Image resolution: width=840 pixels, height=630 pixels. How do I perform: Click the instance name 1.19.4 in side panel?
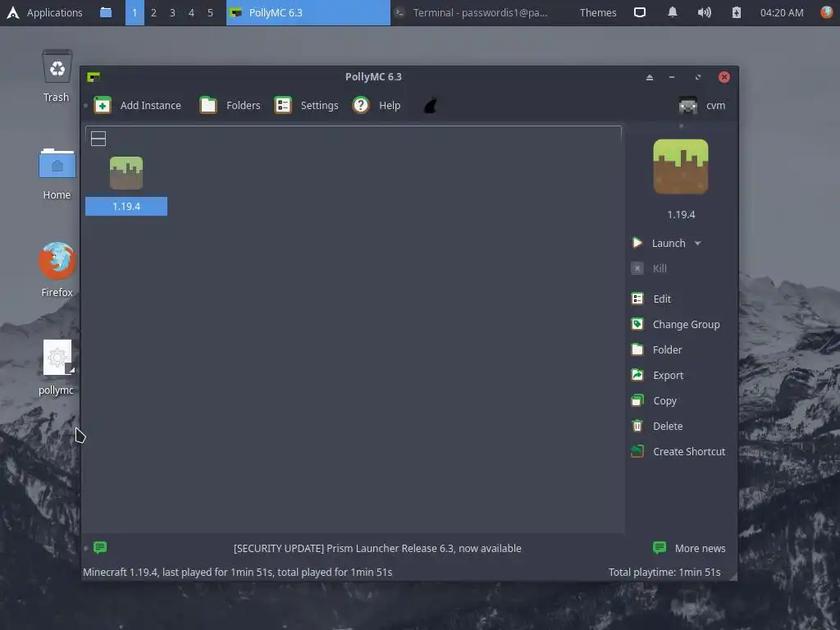[681, 215]
